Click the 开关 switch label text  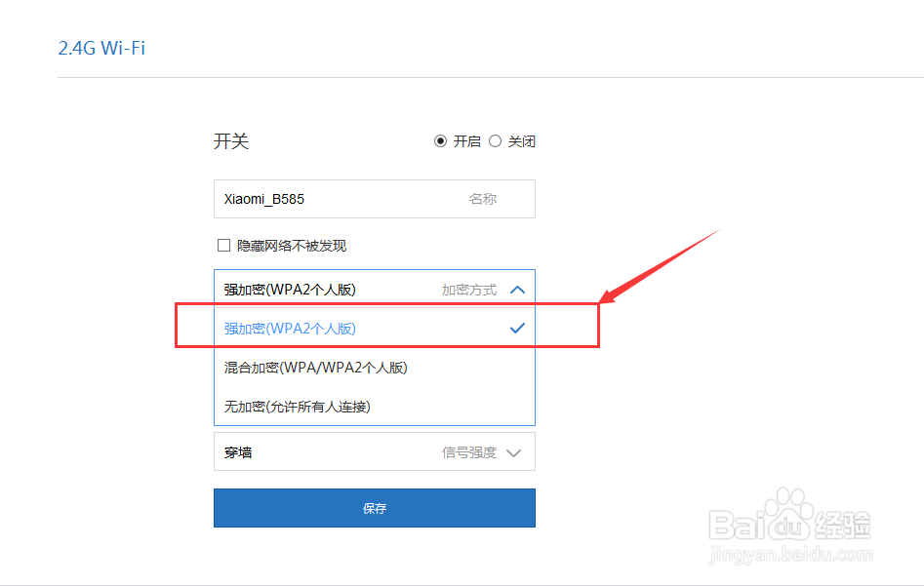coord(231,140)
